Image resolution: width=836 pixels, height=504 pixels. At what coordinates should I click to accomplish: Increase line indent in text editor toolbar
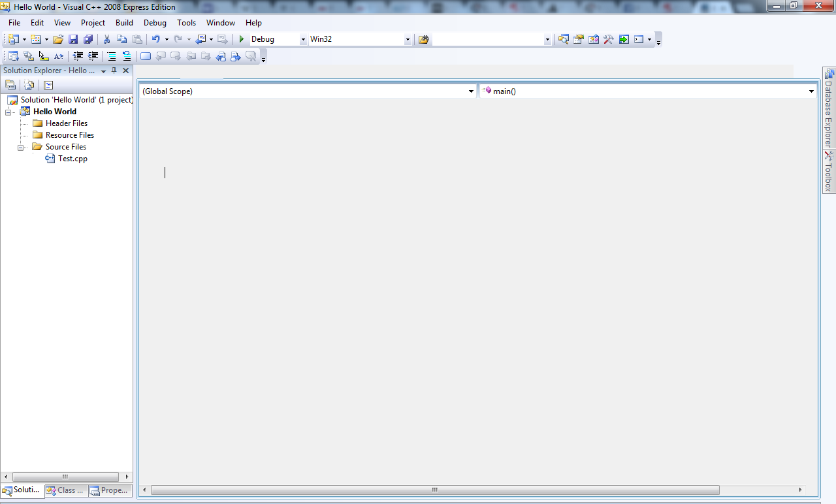(x=93, y=56)
